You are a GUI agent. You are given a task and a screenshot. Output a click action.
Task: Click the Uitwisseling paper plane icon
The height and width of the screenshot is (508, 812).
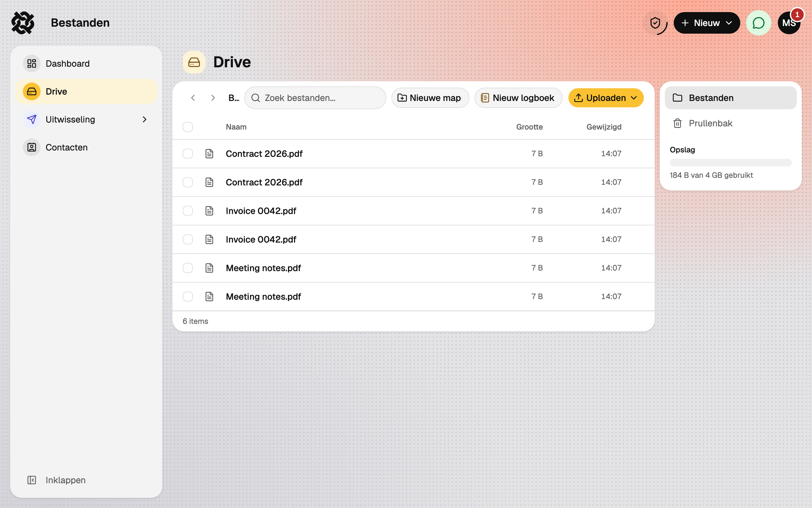pos(31,119)
